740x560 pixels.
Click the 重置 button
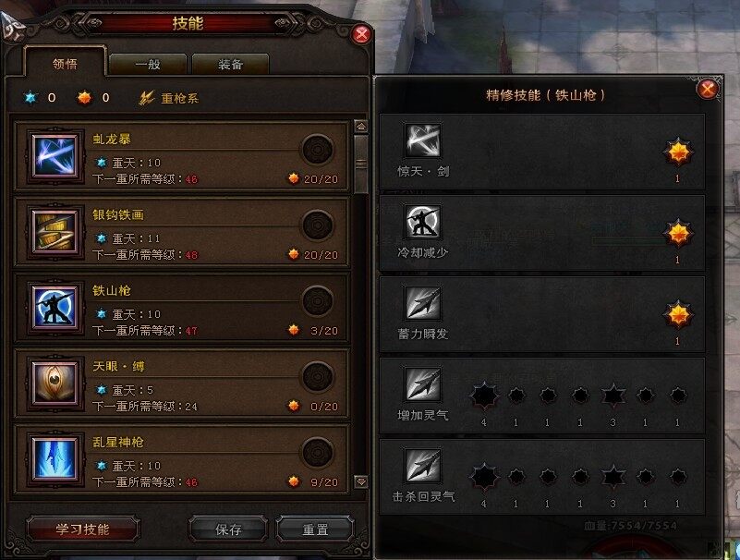pos(315,530)
